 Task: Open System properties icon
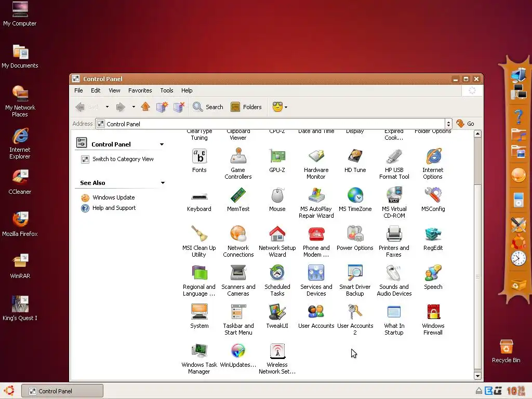pyautogui.click(x=199, y=316)
